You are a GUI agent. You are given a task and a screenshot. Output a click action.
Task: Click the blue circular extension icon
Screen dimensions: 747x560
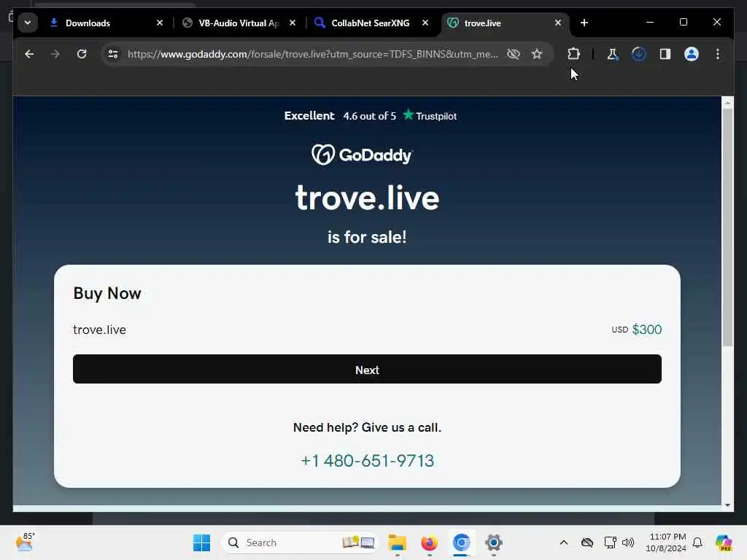coord(639,54)
